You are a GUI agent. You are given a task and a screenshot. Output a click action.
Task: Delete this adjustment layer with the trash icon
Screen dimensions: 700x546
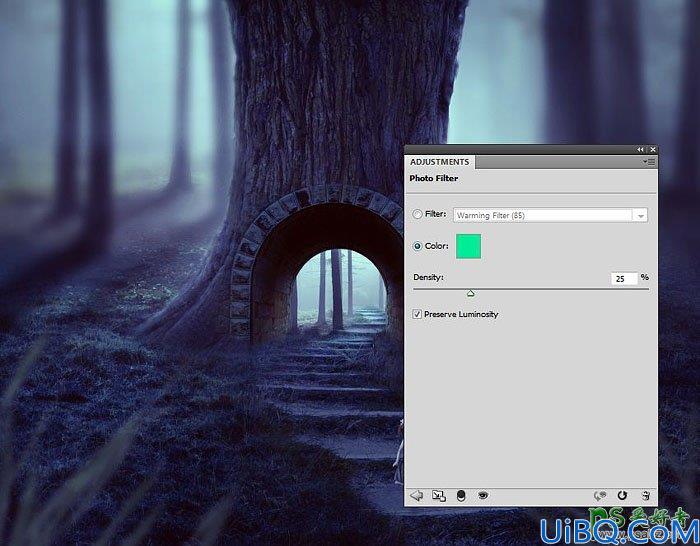click(646, 496)
